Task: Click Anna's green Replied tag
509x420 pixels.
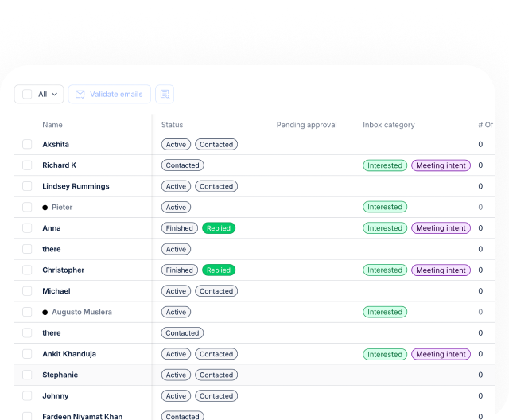Action: coord(219,228)
